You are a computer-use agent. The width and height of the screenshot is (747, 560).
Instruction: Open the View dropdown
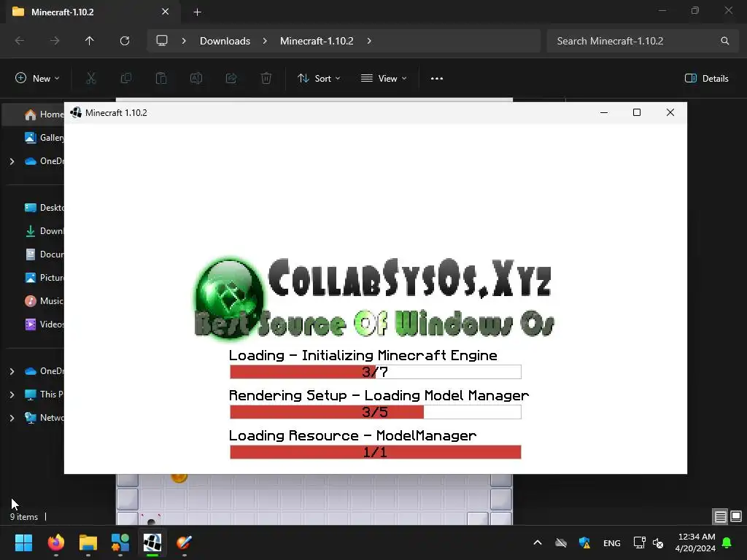[x=384, y=79]
